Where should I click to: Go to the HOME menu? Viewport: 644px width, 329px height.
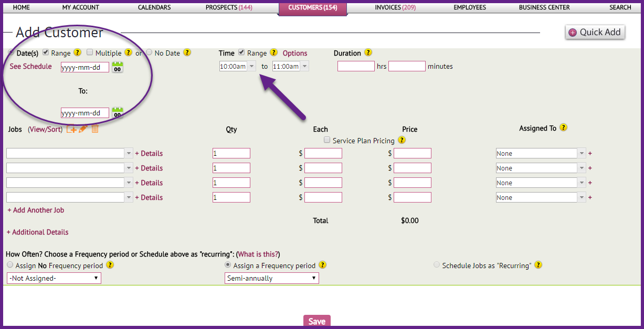pos(21,7)
